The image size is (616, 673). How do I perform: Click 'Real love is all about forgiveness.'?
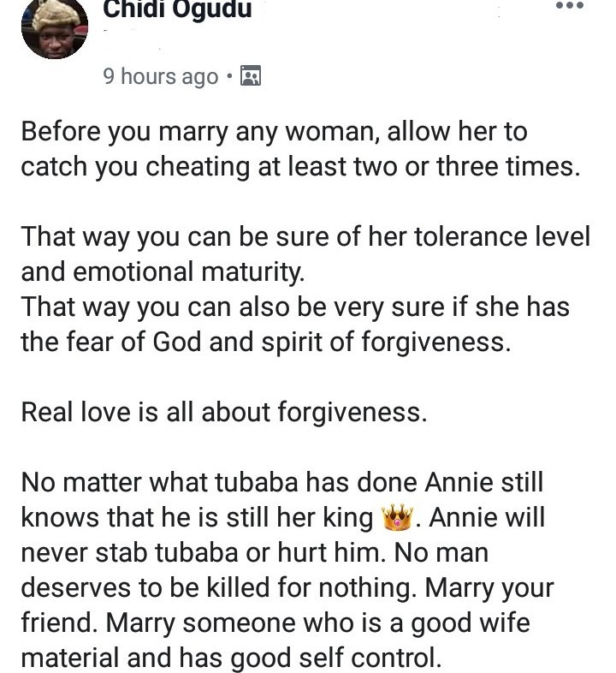click(x=224, y=412)
